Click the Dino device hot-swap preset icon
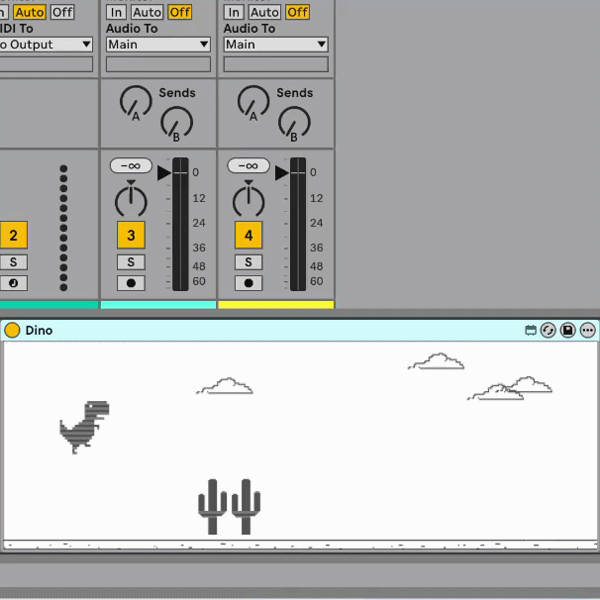Screen dimensions: 600x600 click(548, 330)
